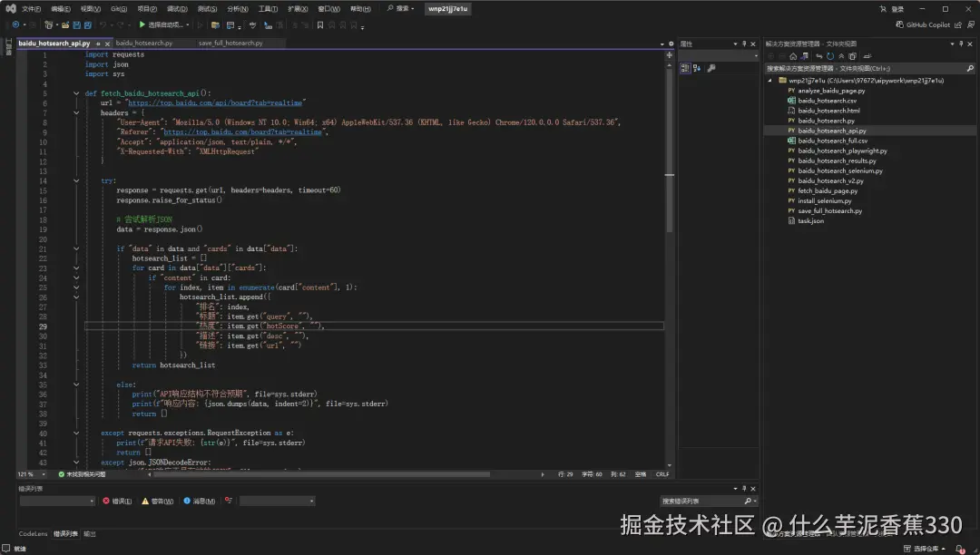Image resolution: width=980 pixels, height=555 pixels.
Task: Open the 调试(D) Debug menu
Action: pyautogui.click(x=177, y=9)
